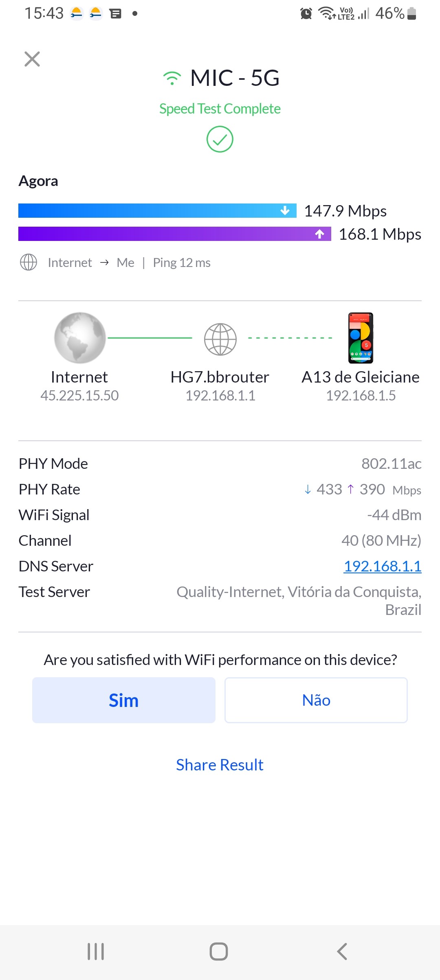The width and height of the screenshot is (440, 980).
Task: Tap the Internet globe image
Action: [x=80, y=338]
